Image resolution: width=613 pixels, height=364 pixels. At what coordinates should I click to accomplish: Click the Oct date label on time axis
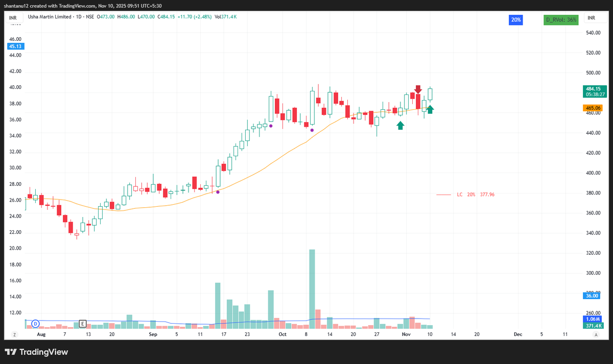click(x=282, y=334)
